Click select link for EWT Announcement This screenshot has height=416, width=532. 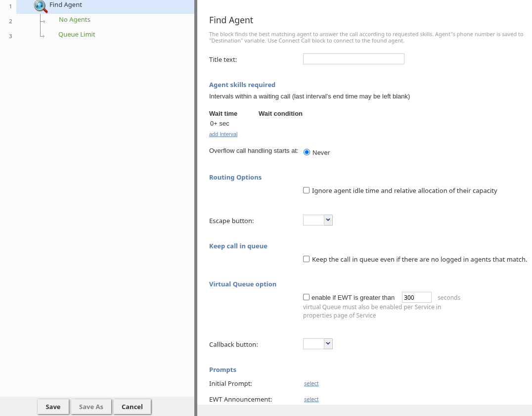(x=311, y=399)
